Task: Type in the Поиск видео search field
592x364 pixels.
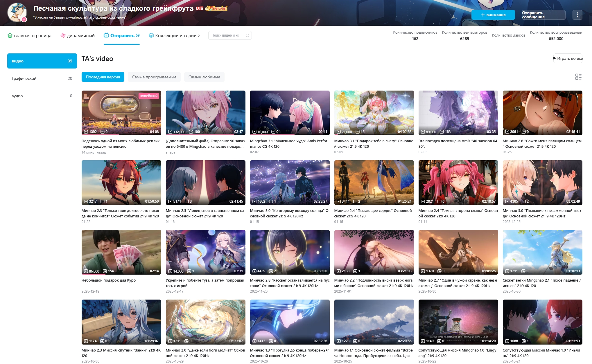Action: [225, 35]
